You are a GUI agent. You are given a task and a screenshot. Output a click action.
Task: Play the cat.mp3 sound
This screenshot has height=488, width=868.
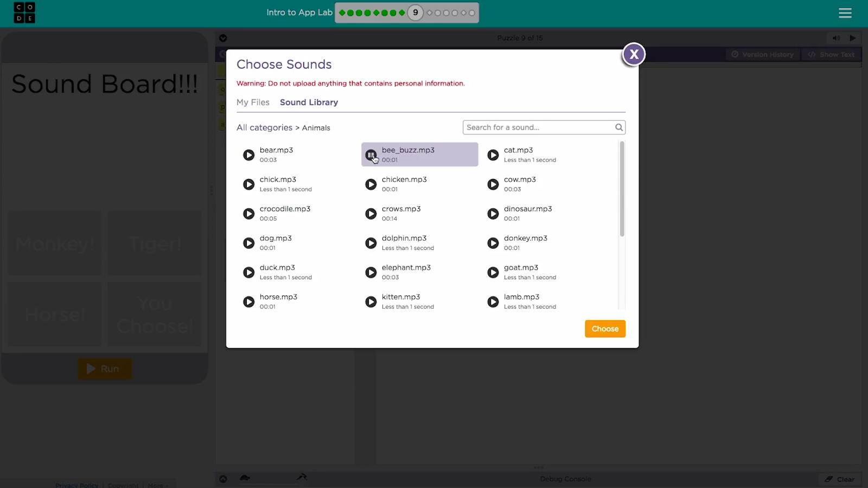[493, 155]
